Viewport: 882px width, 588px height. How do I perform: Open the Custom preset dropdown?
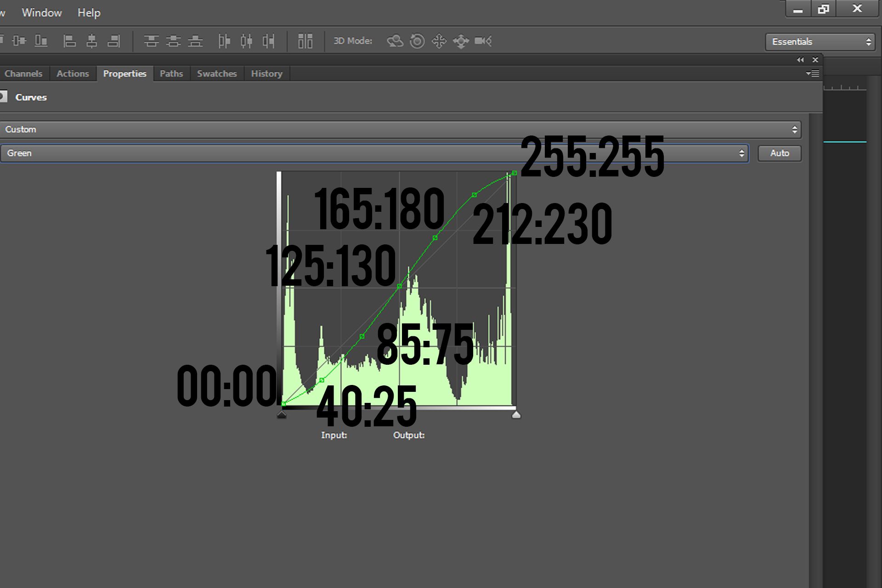click(x=400, y=130)
